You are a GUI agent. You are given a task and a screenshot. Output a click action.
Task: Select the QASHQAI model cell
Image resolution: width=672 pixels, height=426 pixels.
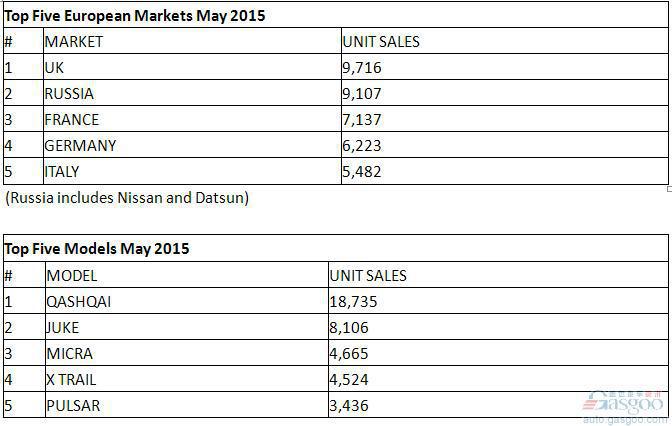(x=187, y=301)
